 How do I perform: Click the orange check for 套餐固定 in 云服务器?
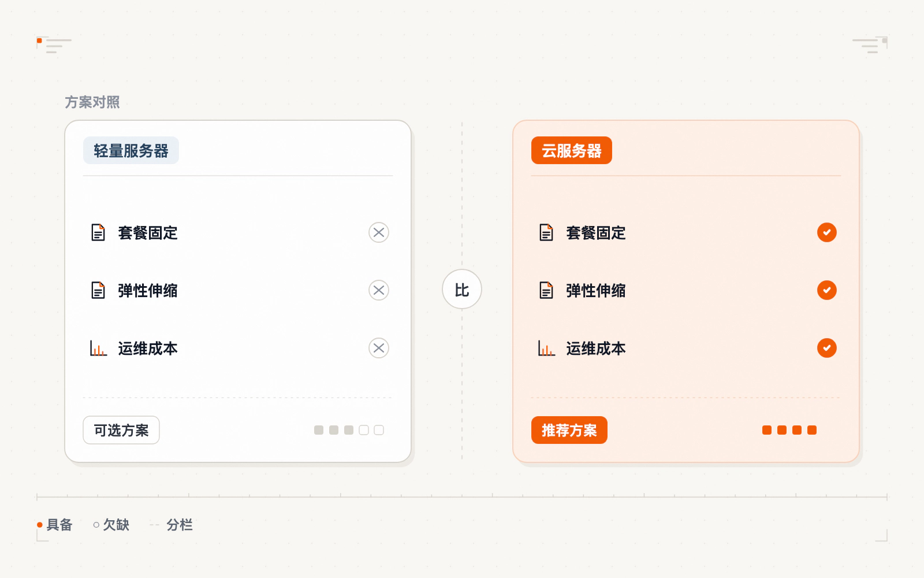(827, 232)
